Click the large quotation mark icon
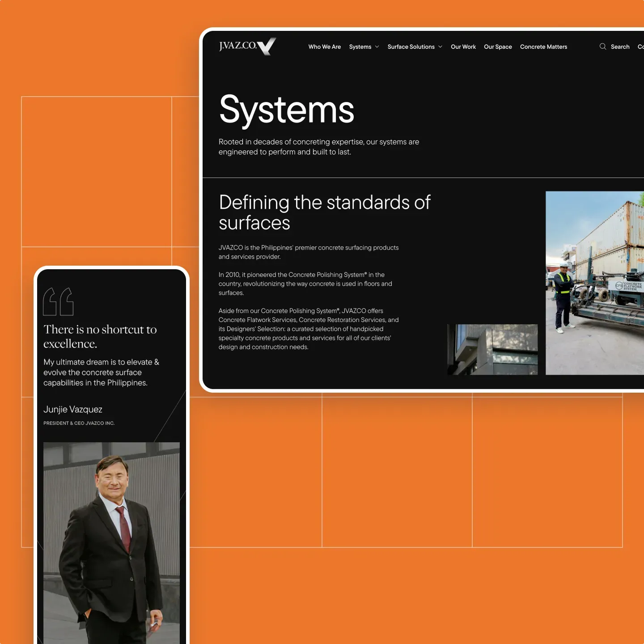 (x=58, y=302)
